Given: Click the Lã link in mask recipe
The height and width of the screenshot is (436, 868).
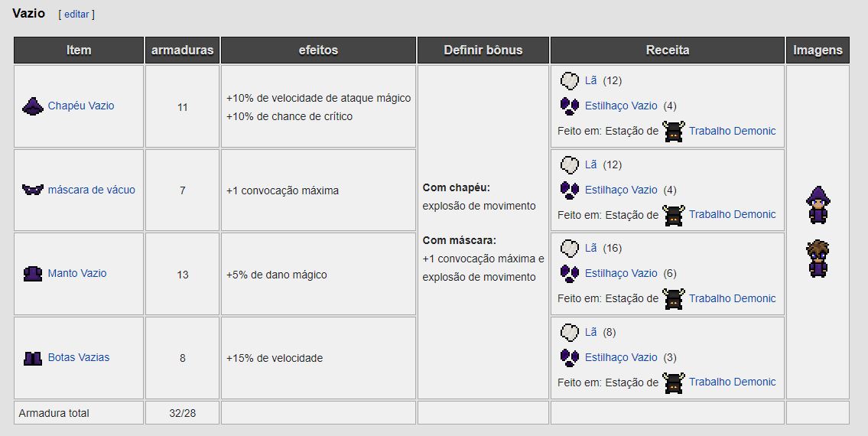Looking at the screenshot, I should 590,164.
